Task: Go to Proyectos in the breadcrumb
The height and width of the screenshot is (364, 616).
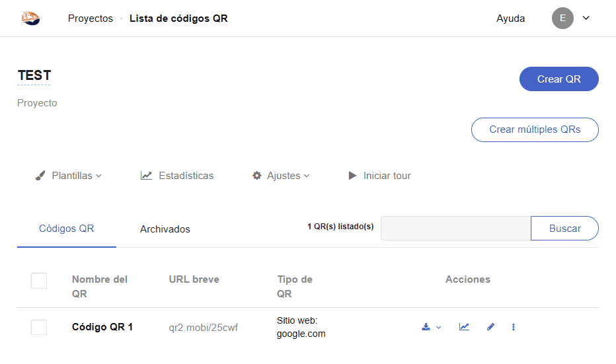Action: pos(91,18)
